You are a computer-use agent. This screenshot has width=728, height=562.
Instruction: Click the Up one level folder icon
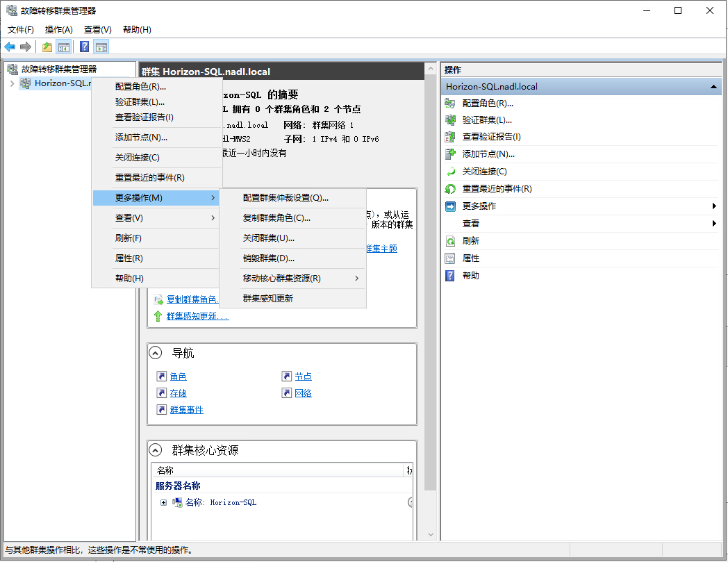pos(47,47)
